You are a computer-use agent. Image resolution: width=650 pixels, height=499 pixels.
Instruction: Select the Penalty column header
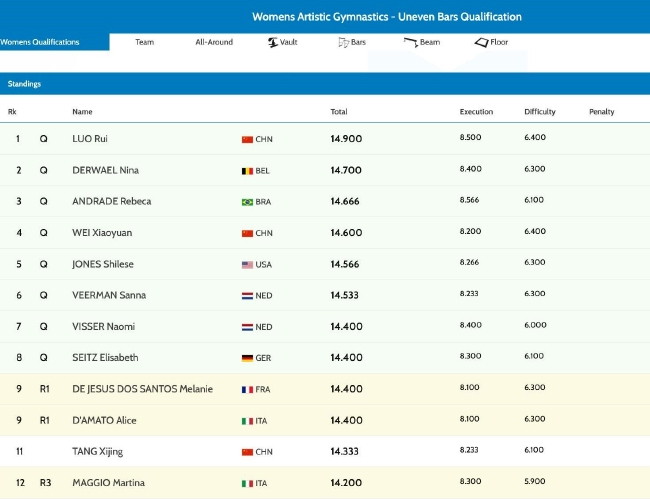click(x=601, y=112)
